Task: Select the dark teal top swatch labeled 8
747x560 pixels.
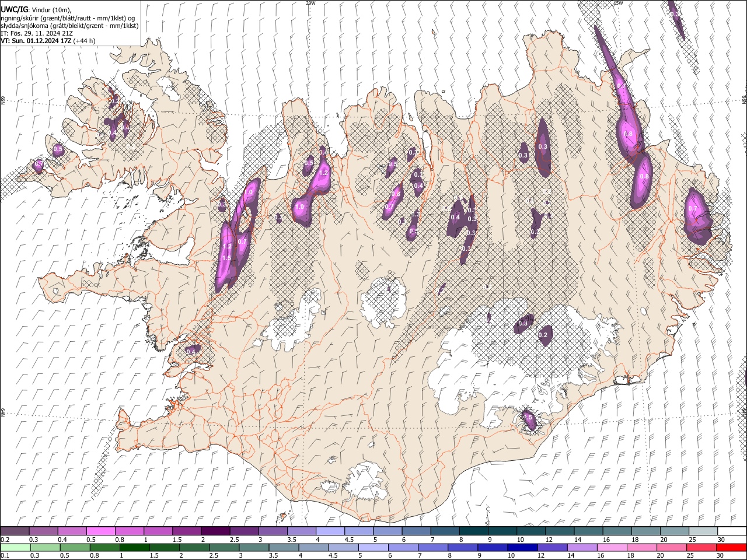Action: click(473, 531)
